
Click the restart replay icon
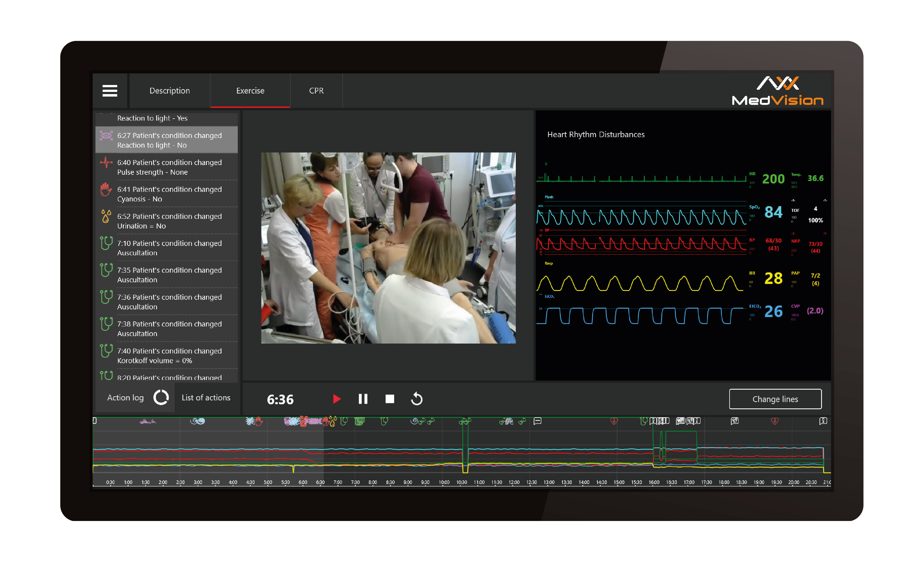click(x=416, y=399)
